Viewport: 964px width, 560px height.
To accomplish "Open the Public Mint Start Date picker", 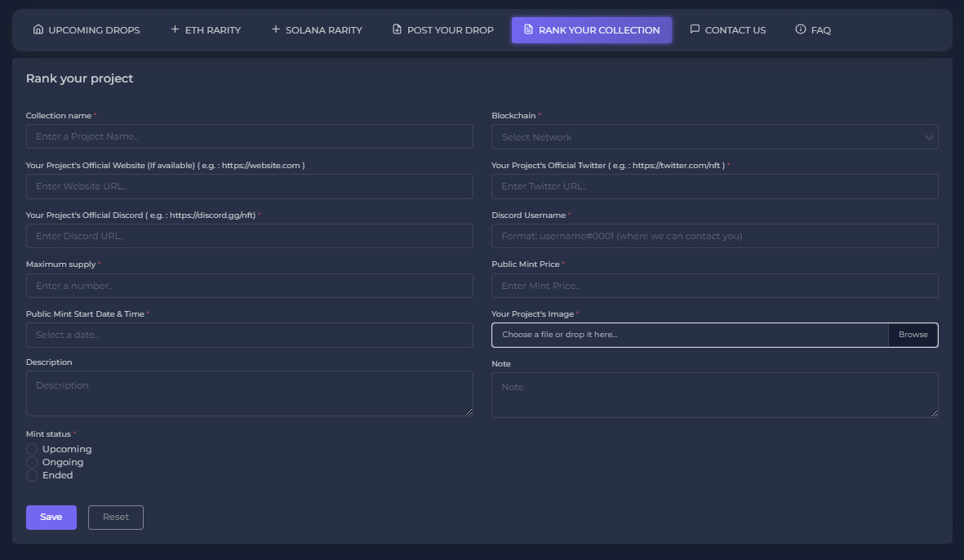I will [249, 335].
